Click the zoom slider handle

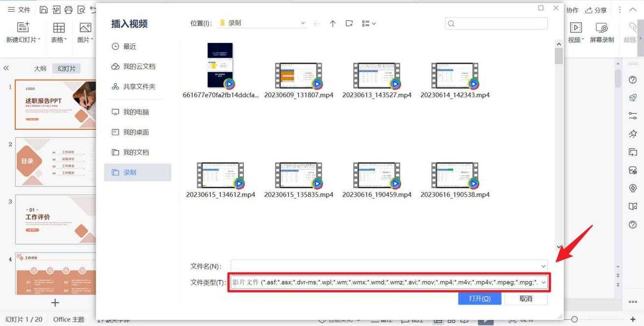[574, 320]
